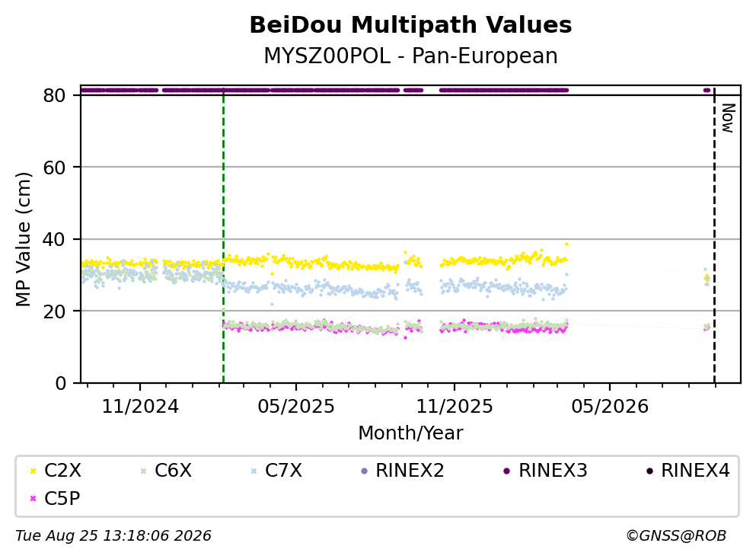Click the 11/2024 x-axis label
This screenshot has height=559, width=756.
[x=140, y=407]
